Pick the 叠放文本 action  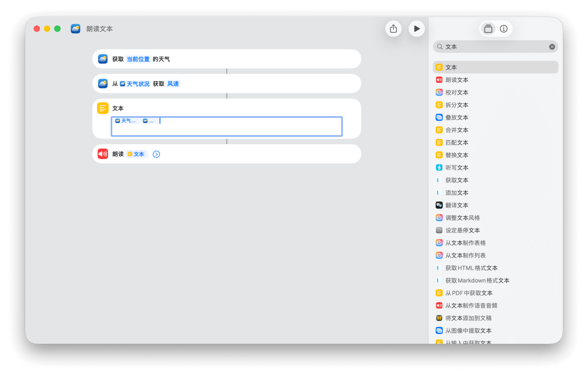(x=457, y=117)
